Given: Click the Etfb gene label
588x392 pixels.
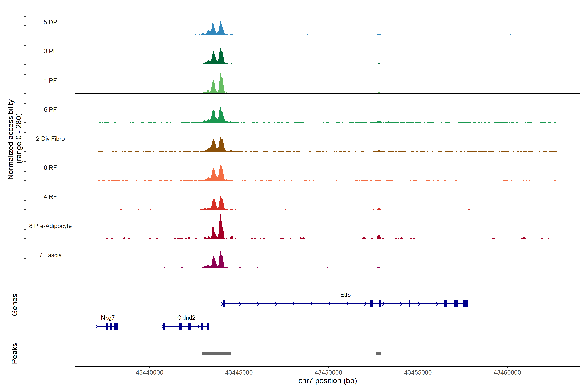Looking at the screenshot, I should pyautogui.click(x=345, y=295).
